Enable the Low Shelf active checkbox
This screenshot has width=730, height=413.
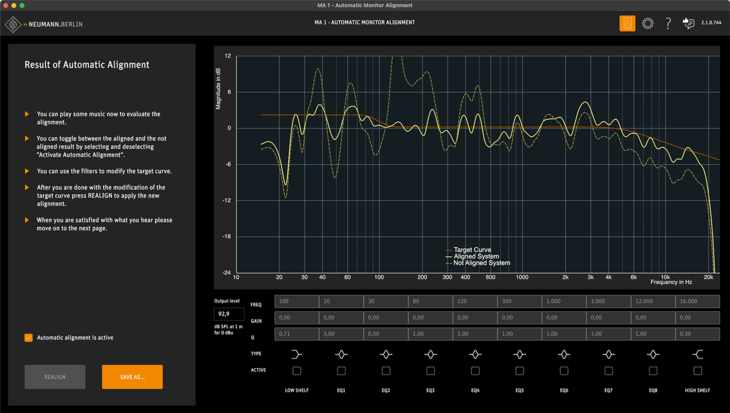297,371
